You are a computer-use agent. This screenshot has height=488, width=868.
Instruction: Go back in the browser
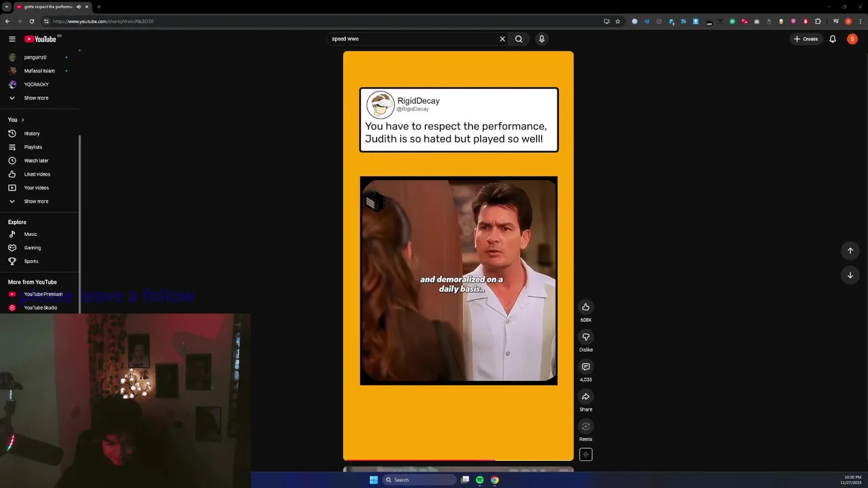[x=7, y=21]
